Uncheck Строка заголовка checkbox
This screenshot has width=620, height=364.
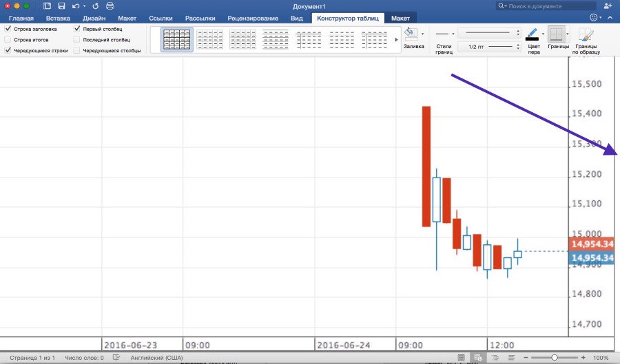[x=8, y=30]
